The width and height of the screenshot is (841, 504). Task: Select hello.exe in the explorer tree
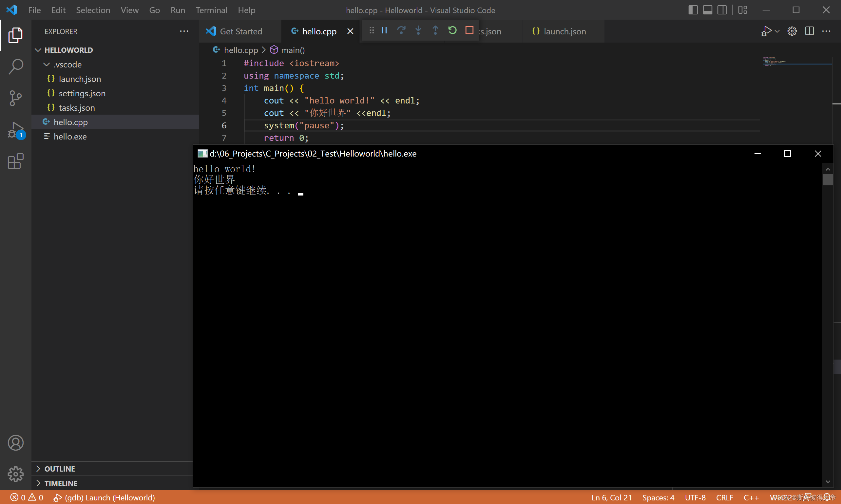115,137
